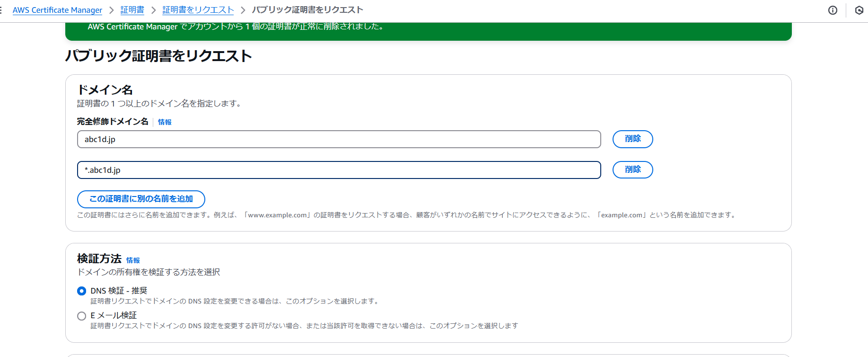
Task: Click the DNS 検証 option description text
Action: 235,301
